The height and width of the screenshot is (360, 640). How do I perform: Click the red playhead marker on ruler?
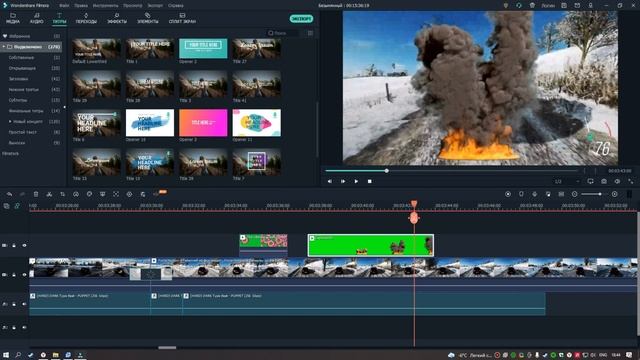pos(414,203)
